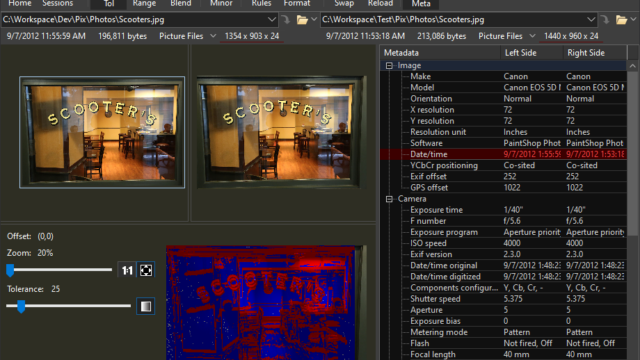Screen dimensions: 640x360
Task: Open the right folder icon dropdown arrow
Action: click(x=633, y=19)
